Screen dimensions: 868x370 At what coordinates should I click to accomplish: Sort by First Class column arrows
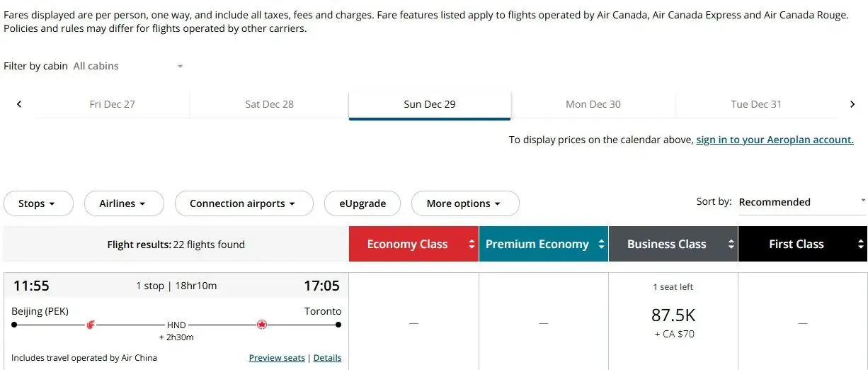point(860,245)
